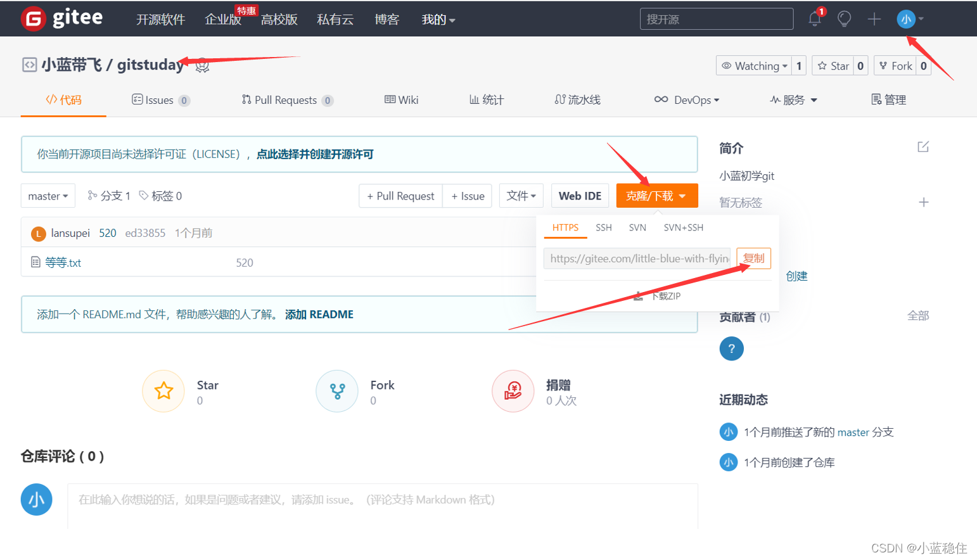Select the HTTPS clone tab
Image resolution: width=977 pixels, height=560 pixels.
pyautogui.click(x=565, y=227)
